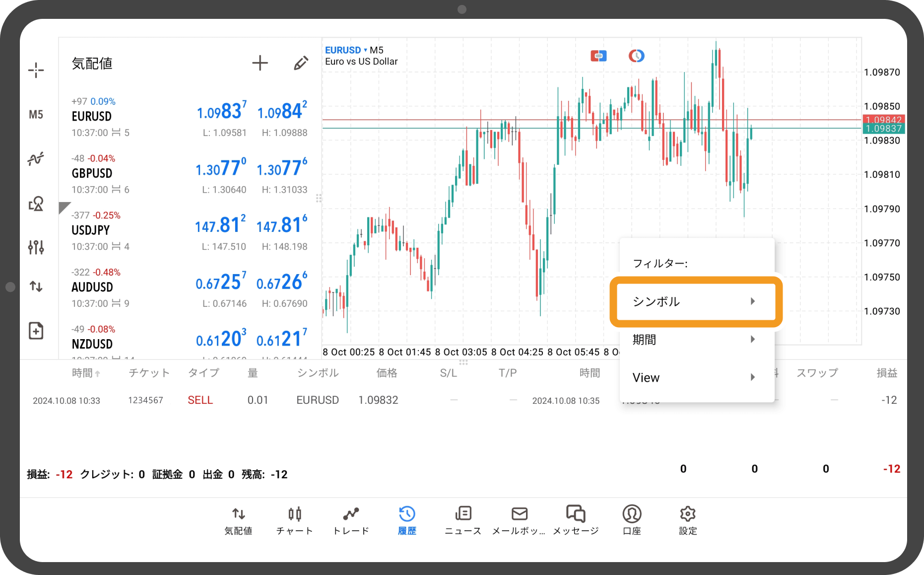Click the 1.09832 price cell

[378, 400]
